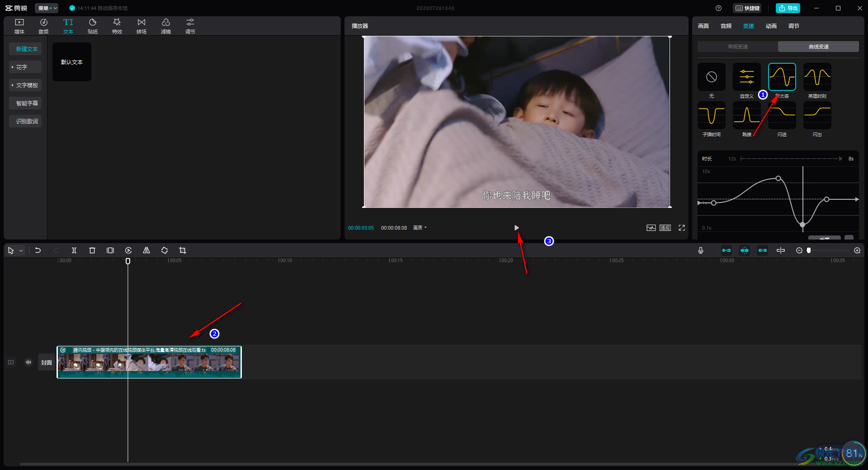Select the 无 (none) speed curve preset
Image resolution: width=868 pixels, height=470 pixels.
tap(712, 77)
